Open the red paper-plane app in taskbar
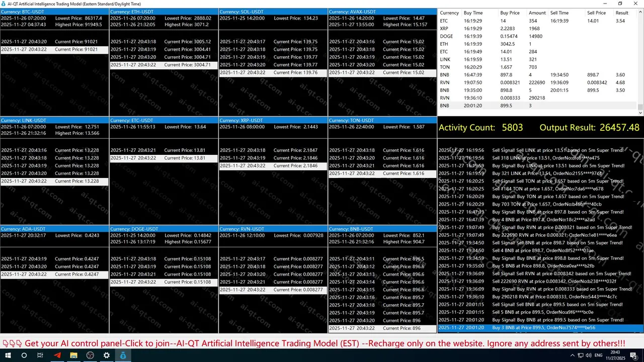This screenshot has height=362, width=644. tap(57, 355)
